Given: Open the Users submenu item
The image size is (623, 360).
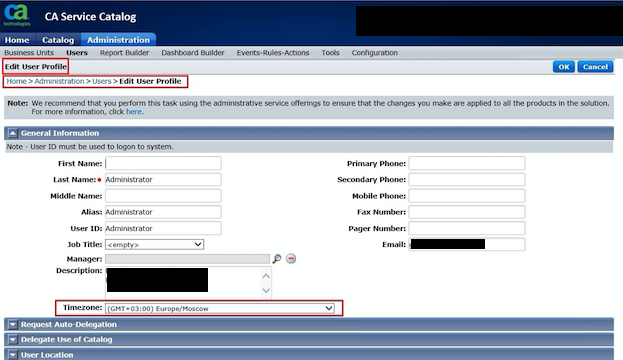Looking at the screenshot, I should [x=77, y=53].
